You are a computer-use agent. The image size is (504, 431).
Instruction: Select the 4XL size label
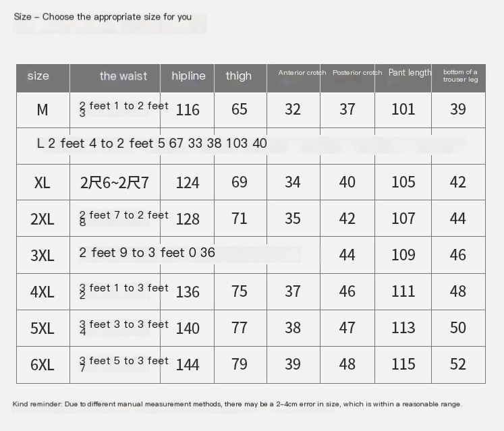(x=43, y=292)
